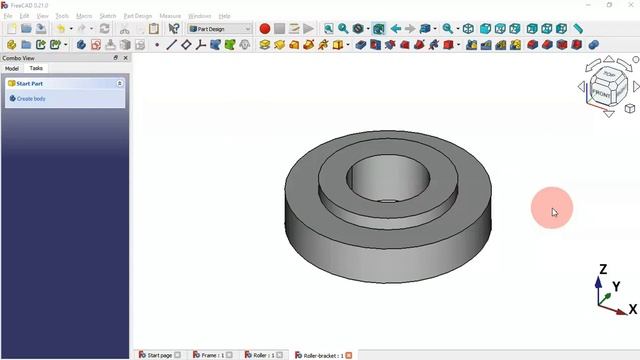Save the active document
The width and height of the screenshot is (640, 360).
41,29
